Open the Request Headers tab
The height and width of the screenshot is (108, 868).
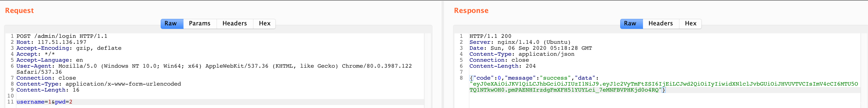[234, 23]
